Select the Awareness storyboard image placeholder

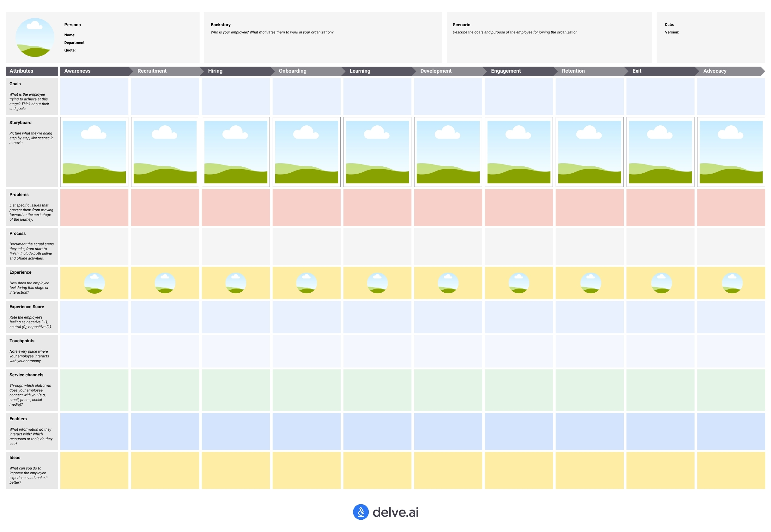(94, 152)
